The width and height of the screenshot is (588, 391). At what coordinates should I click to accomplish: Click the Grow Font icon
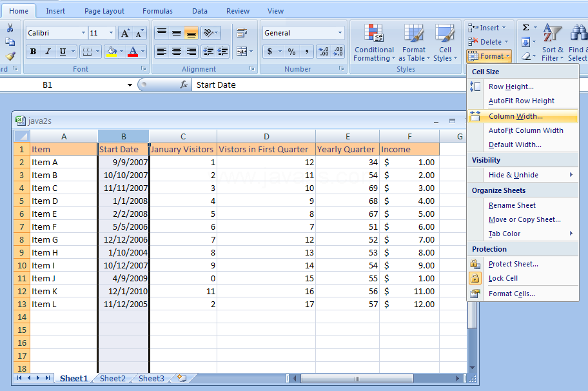click(125, 33)
